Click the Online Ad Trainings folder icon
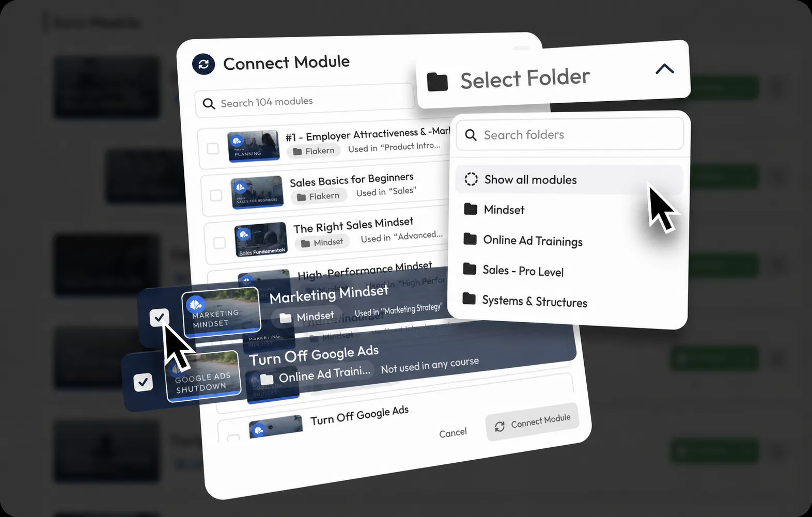 pos(470,239)
